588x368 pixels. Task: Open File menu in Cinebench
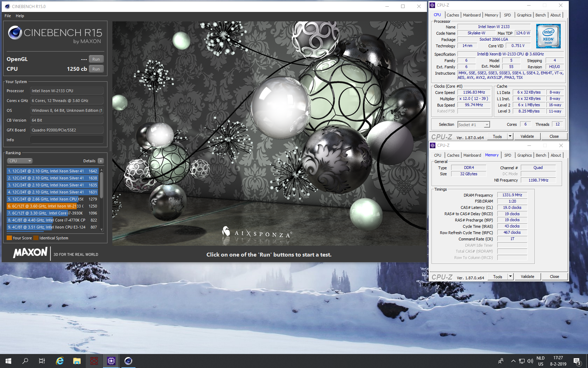(8, 16)
